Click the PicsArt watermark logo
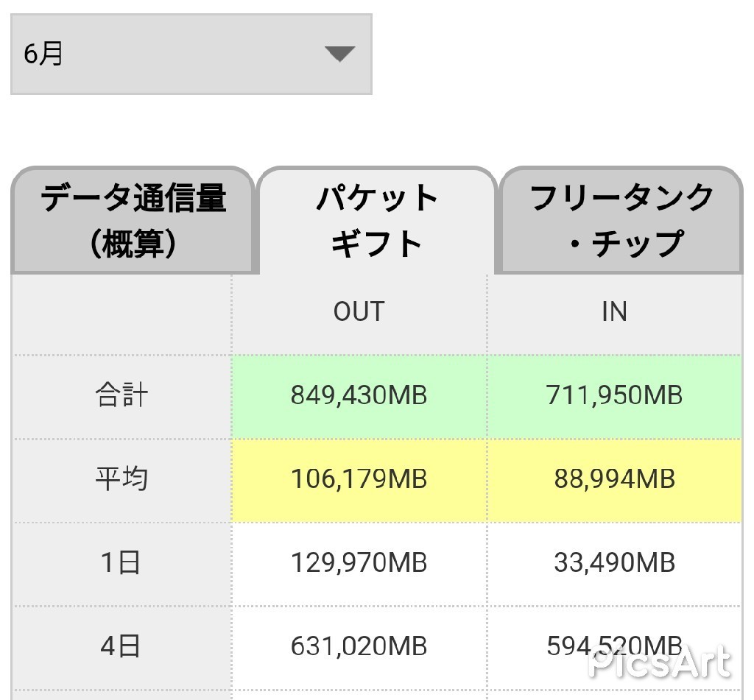Screen dimensions: 754x700 click(x=660, y=663)
